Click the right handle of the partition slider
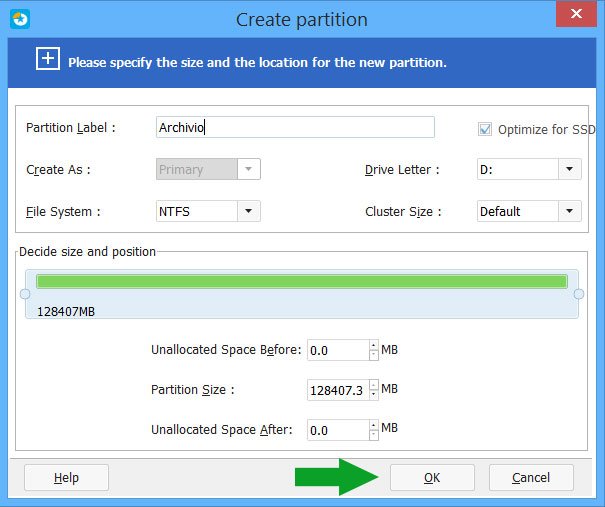605x507 pixels. (579, 294)
